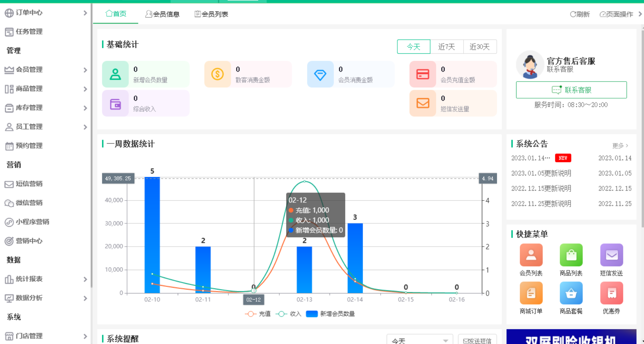Click the 营销中心 target icon
This screenshot has height=344, width=644.
coord(9,241)
